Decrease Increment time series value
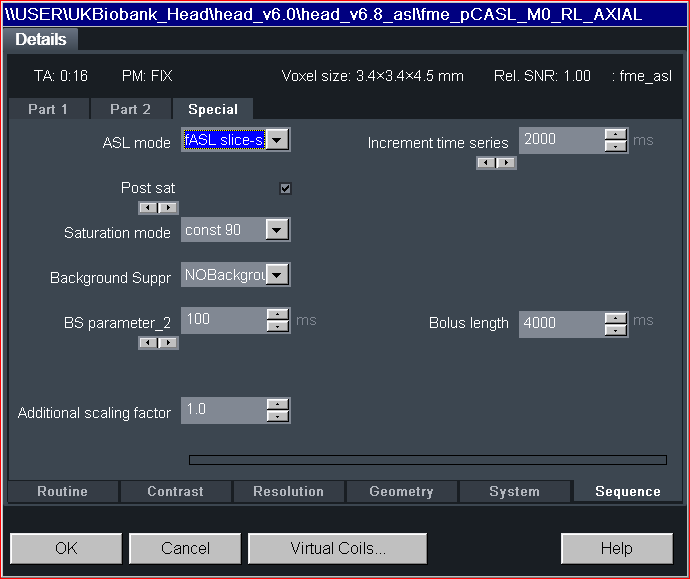This screenshot has width=690, height=579. click(x=616, y=146)
